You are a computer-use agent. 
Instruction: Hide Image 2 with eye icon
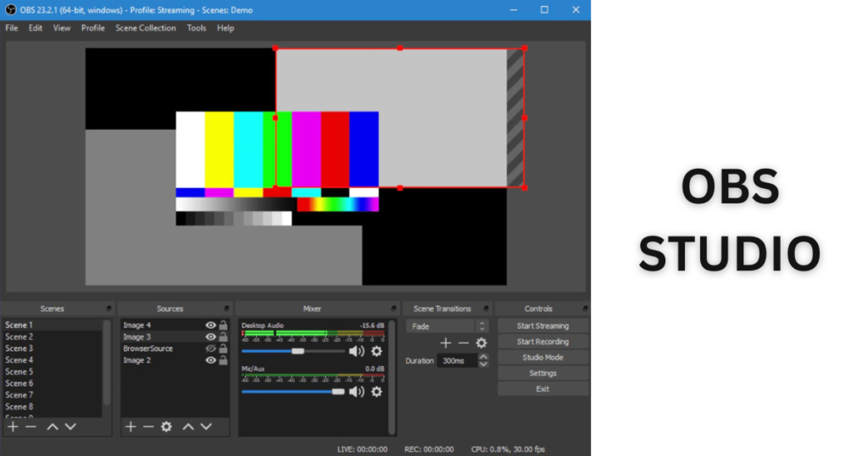pyautogui.click(x=210, y=360)
